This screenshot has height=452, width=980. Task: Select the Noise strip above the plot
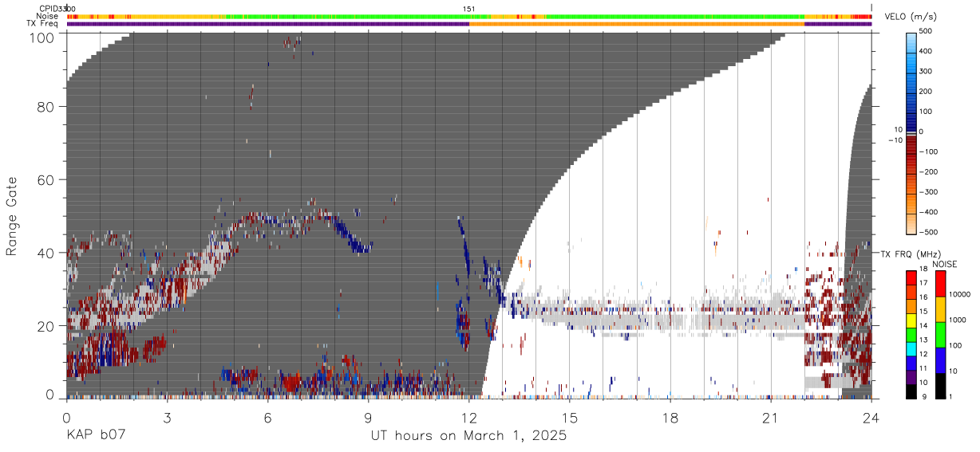[469, 16]
